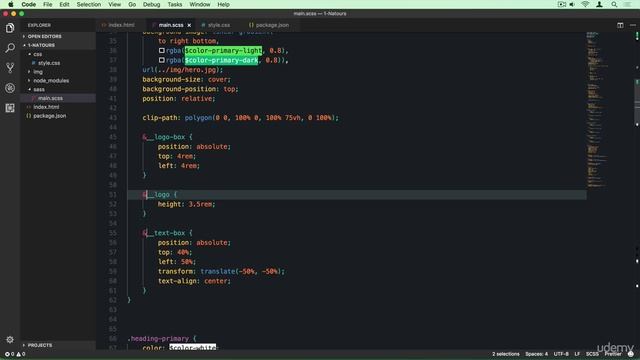Open the Manage gear in the activity bar

[10, 340]
